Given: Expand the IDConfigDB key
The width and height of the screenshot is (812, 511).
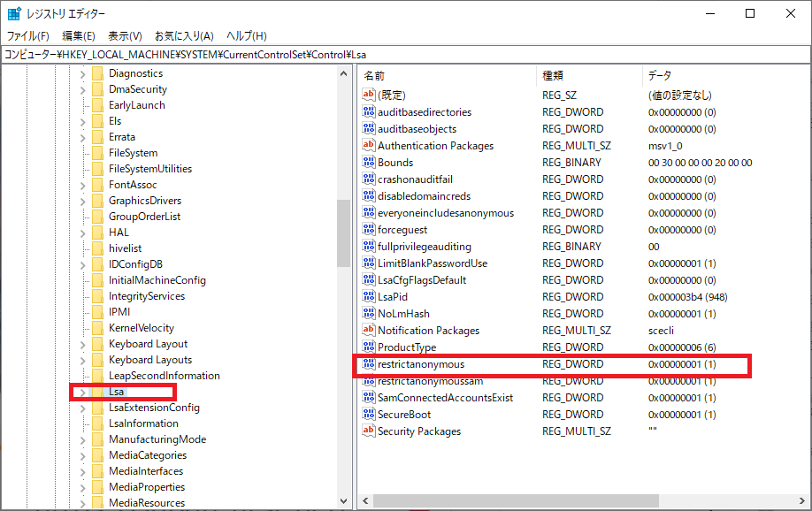Looking at the screenshot, I should [x=82, y=265].
